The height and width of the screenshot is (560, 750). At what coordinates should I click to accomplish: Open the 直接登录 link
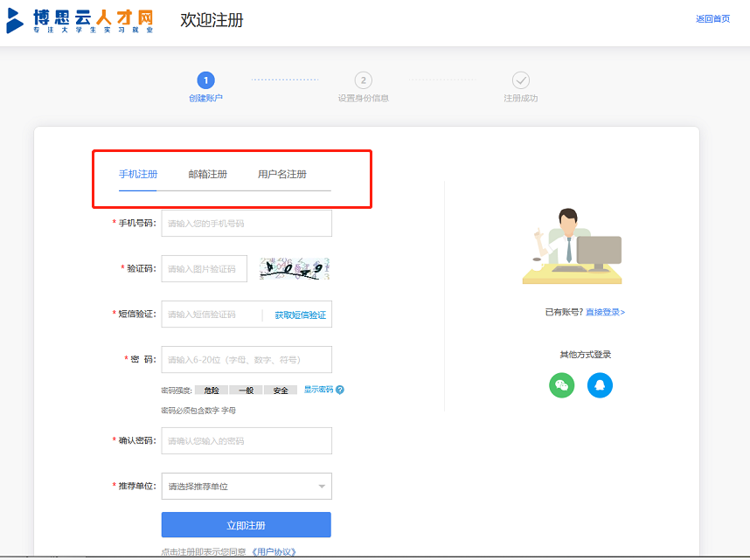[605, 312]
